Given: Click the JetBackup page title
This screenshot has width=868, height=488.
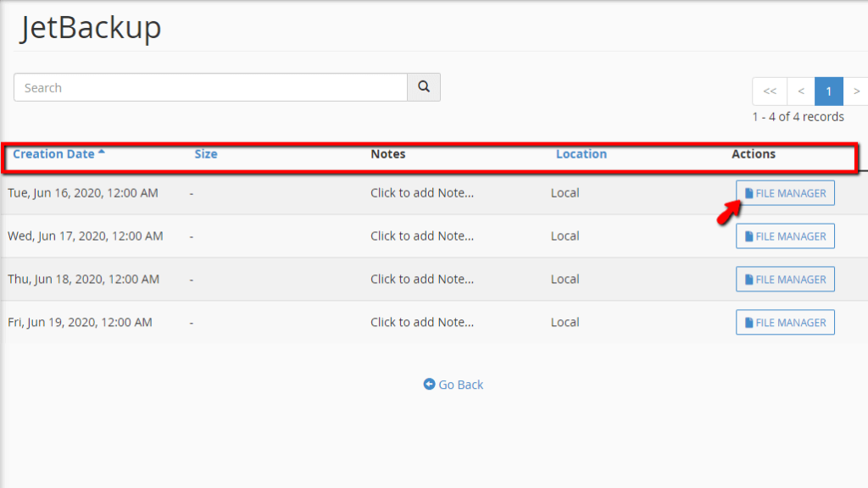Looking at the screenshot, I should pos(91,27).
